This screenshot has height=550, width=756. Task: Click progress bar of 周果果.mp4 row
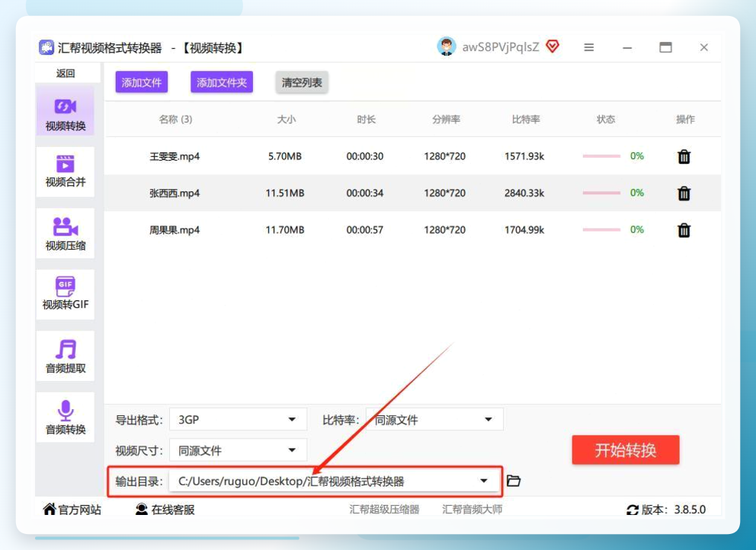601,230
